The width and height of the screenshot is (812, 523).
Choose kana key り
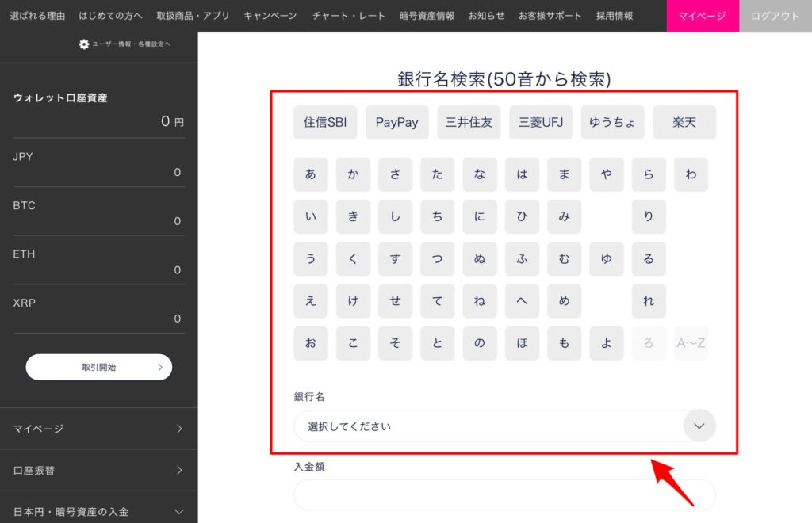coord(649,217)
